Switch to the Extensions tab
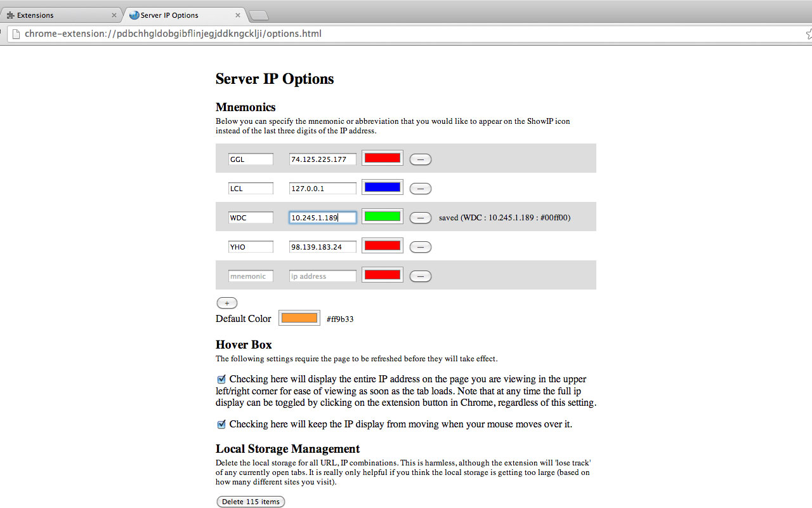812x508 pixels. click(x=60, y=15)
